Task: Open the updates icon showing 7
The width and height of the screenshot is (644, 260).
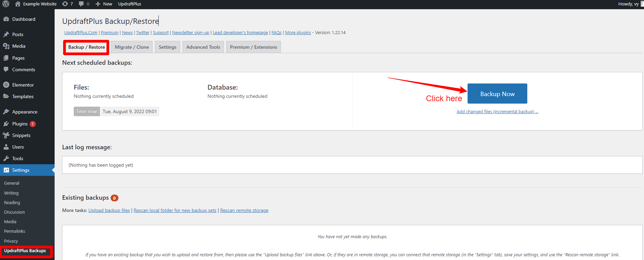Action: point(65,4)
